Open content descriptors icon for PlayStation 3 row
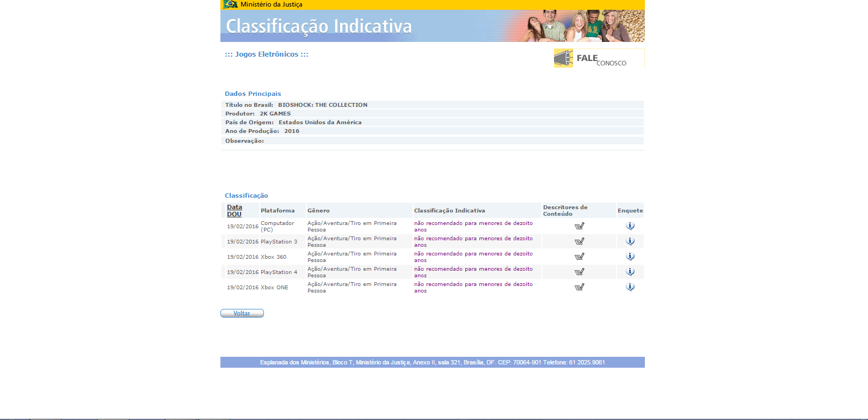 click(x=579, y=241)
